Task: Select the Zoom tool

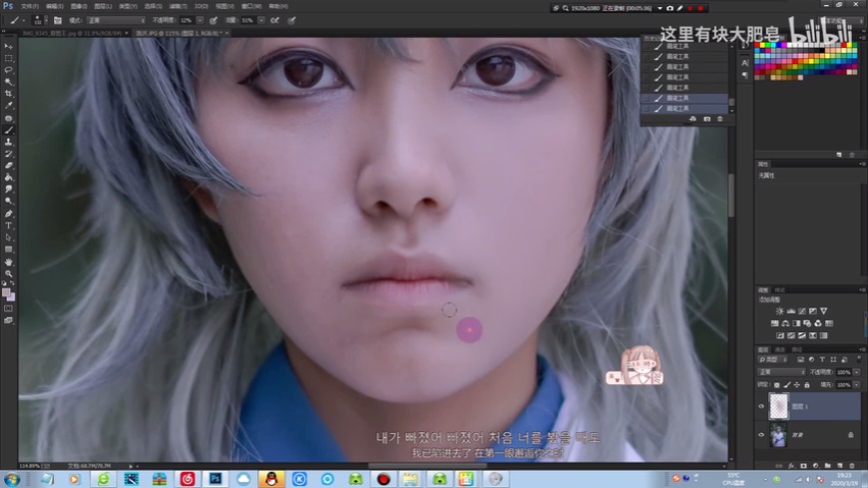Action: click(8, 273)
